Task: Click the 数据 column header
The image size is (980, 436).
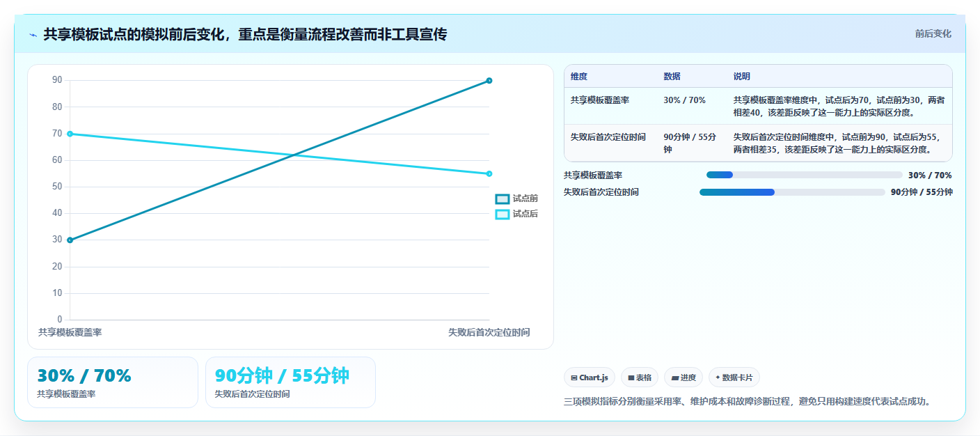Action: (x=672, y=77)
